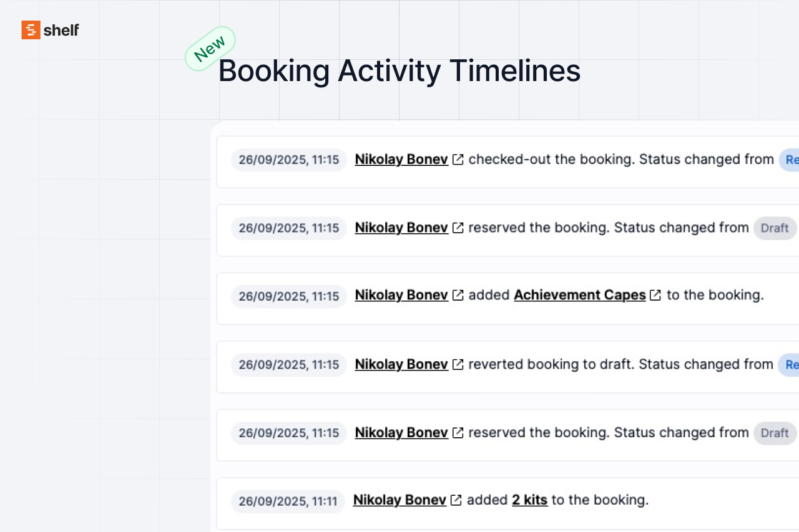
Task: Click the 2 kits link
Action: [x=529, y=500]
